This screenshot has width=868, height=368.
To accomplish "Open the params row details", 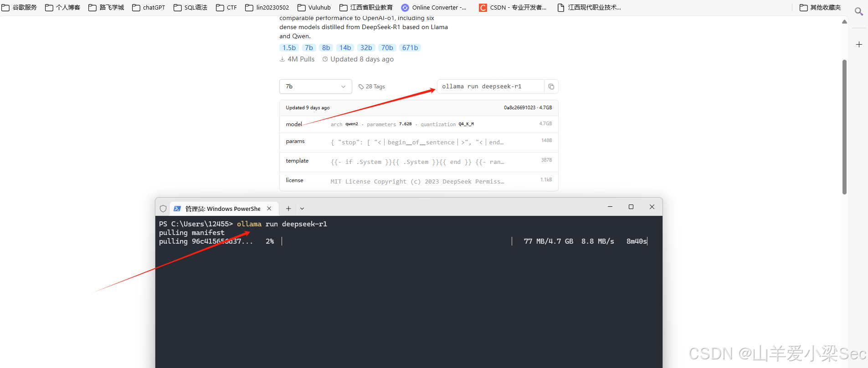I will tap(419, 142).
